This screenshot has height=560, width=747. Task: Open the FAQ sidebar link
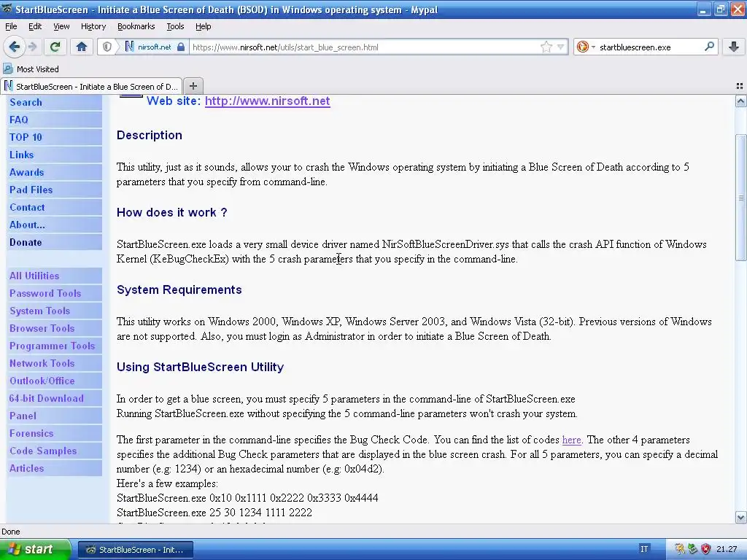tap(18, 120)
